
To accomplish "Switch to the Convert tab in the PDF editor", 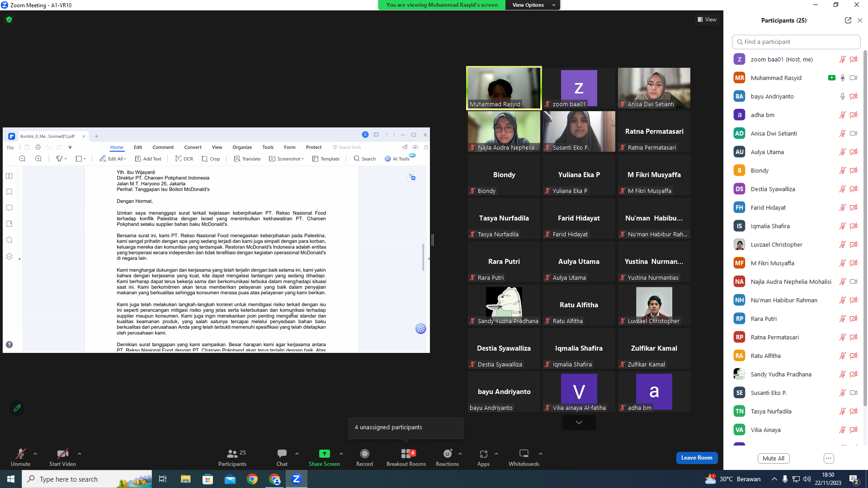I will [193, 147].
